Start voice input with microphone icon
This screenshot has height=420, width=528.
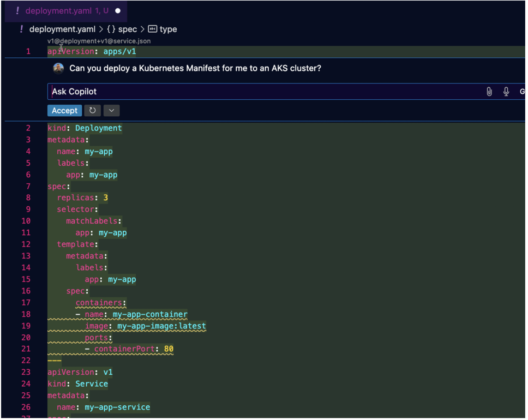[506, 92]
